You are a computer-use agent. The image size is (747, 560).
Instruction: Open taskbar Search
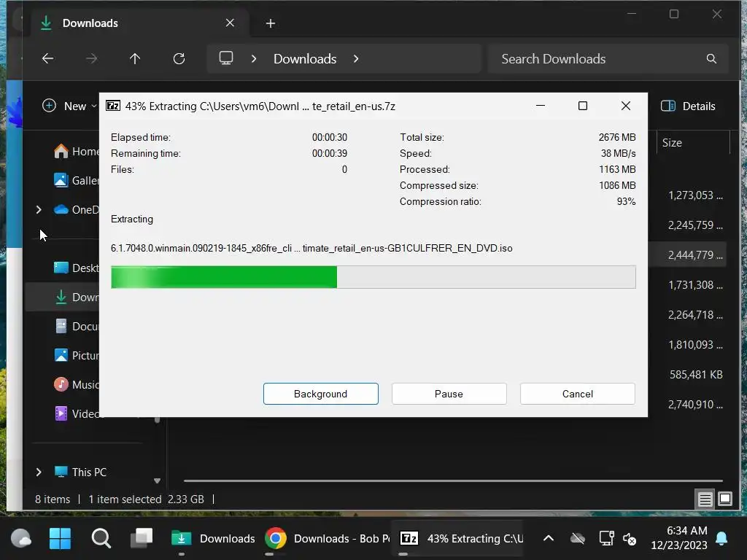(x=101, y=539)
